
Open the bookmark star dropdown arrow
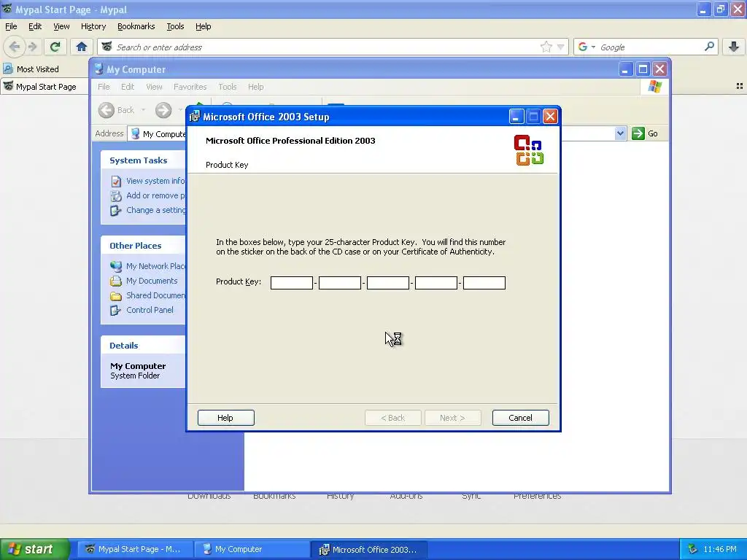[561, 47]
